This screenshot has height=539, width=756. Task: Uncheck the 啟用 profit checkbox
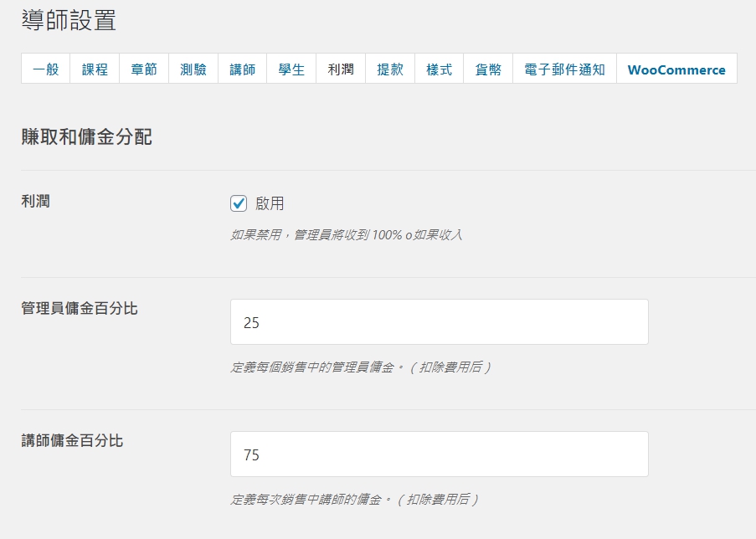(x=239, y=203)
